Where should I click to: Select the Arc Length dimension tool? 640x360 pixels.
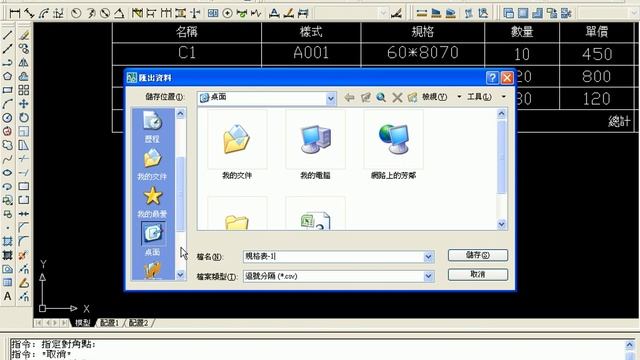point(44,13)
